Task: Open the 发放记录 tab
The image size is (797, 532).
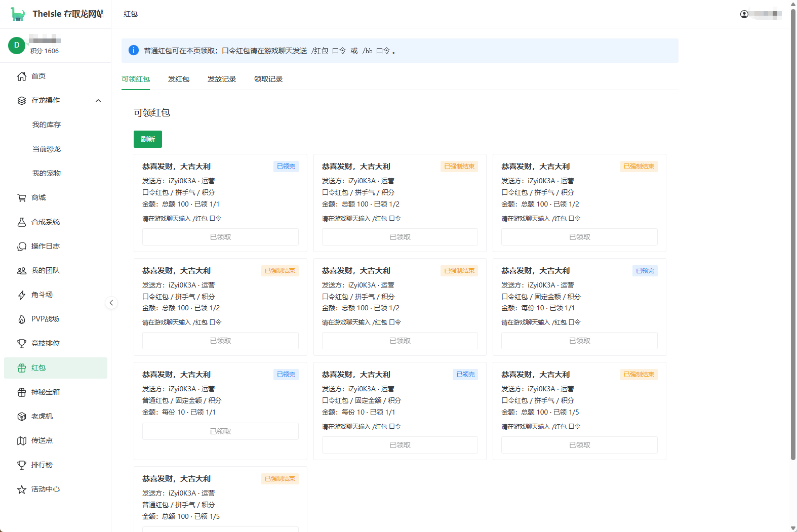Action: (222, 79)
